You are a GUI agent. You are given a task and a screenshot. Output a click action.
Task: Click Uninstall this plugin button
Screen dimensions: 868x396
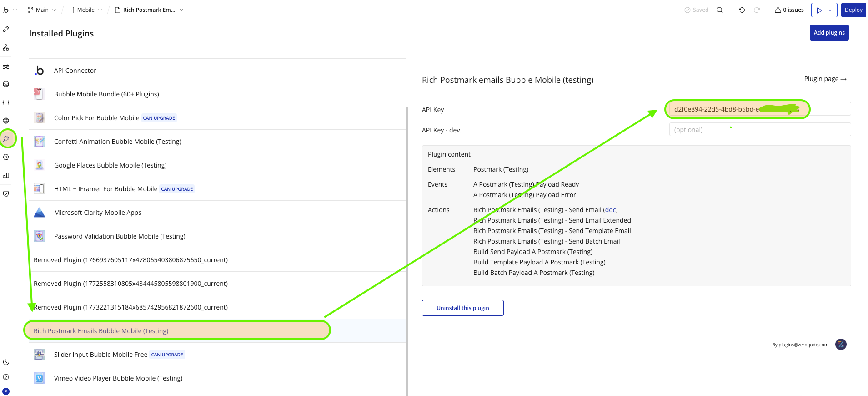[462, 308]
